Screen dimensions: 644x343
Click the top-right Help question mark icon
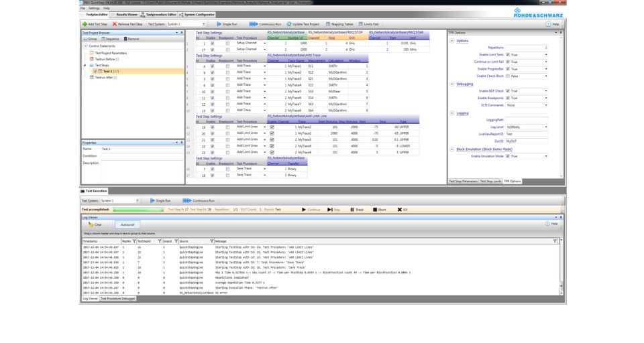[x=548, y=24]
